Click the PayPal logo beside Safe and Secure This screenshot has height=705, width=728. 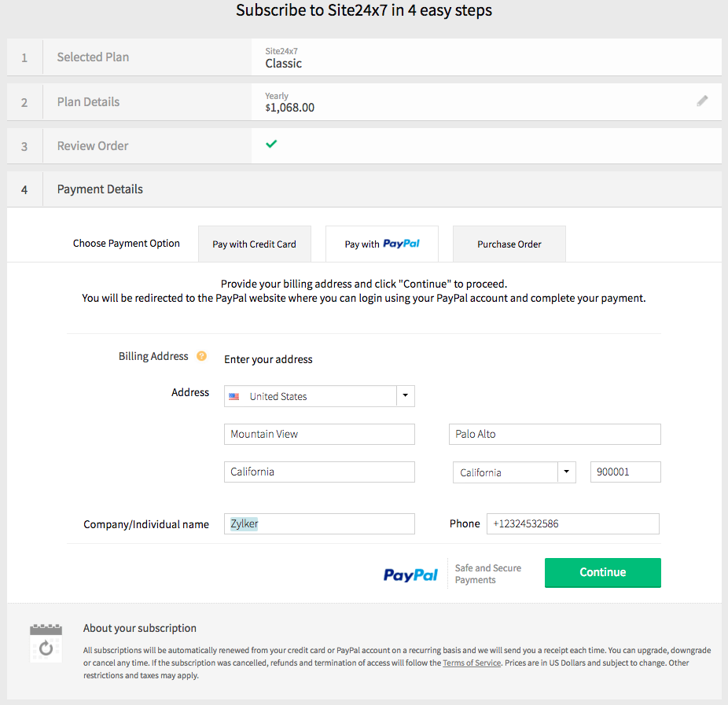pyautogui.click(x=410, y=575)
